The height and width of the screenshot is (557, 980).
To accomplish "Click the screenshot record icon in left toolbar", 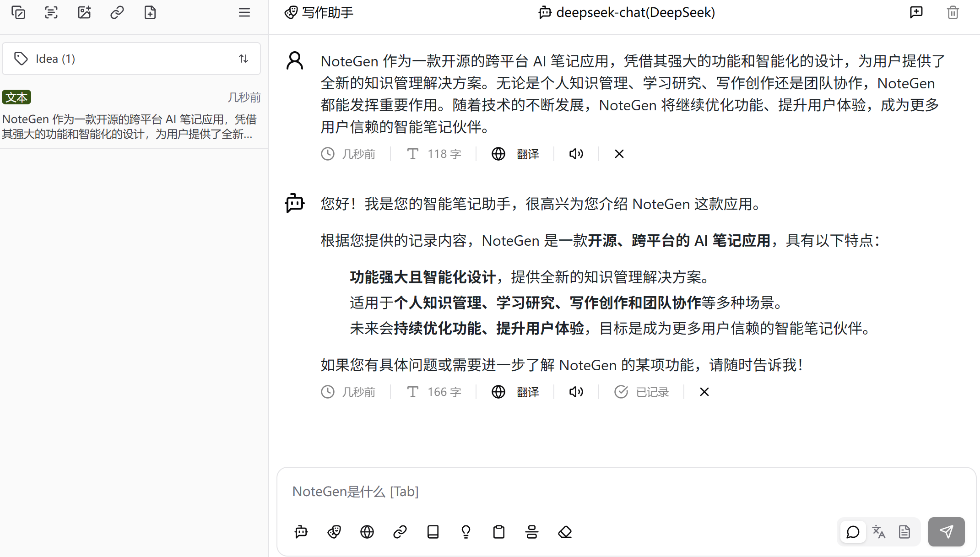I will (18, 12).
